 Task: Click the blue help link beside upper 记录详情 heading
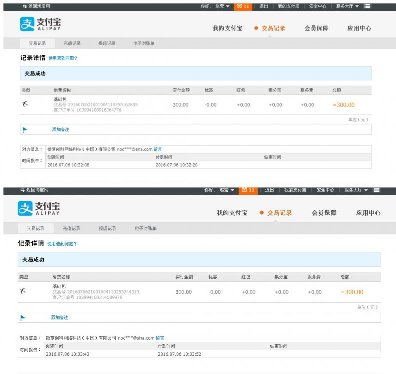(x=63, y=58)
